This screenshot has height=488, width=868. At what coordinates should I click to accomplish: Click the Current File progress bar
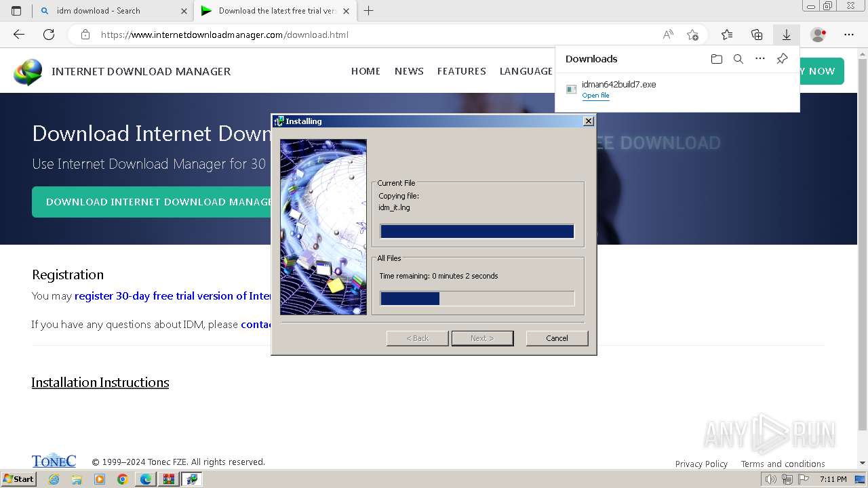point(477,232)
